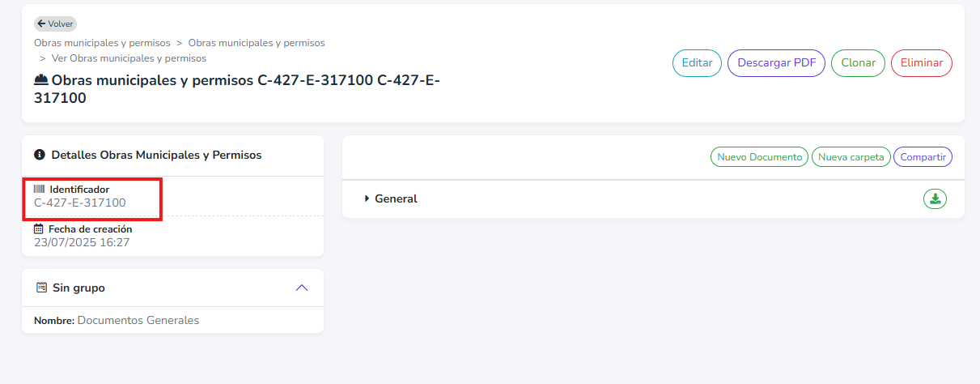
Task: Click the Editar button
Action: click(697, 63)
